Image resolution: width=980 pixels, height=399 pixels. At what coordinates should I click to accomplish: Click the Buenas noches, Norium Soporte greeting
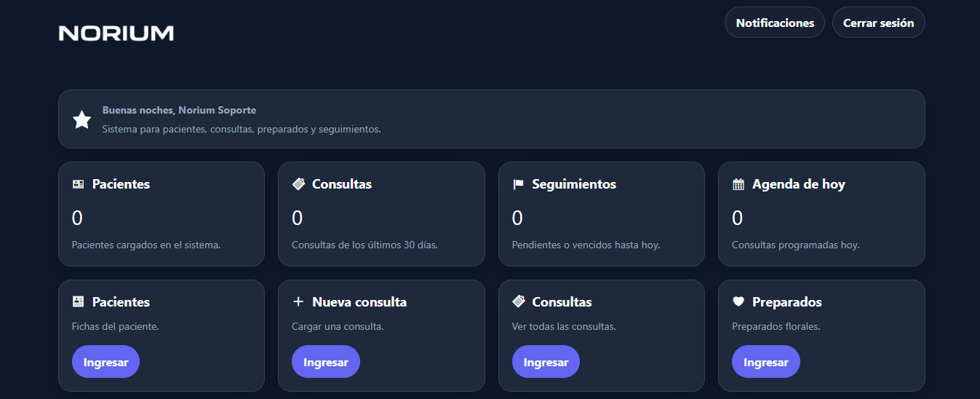179,111
